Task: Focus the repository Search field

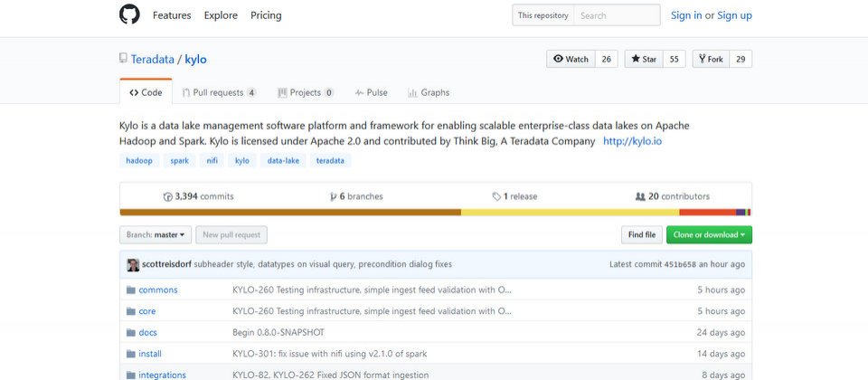Action: (617, 15)
